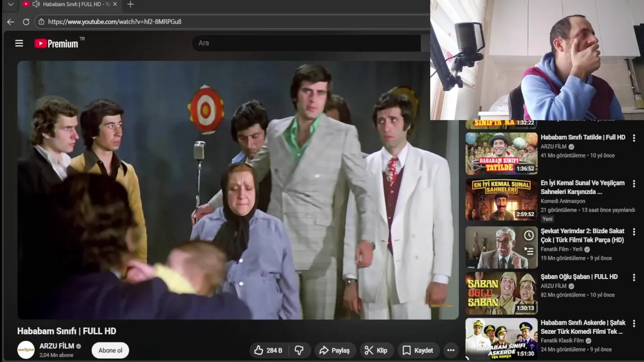The image size is (644, 362).
Task: Open a new tab with plus button
Action: (130, 4)
